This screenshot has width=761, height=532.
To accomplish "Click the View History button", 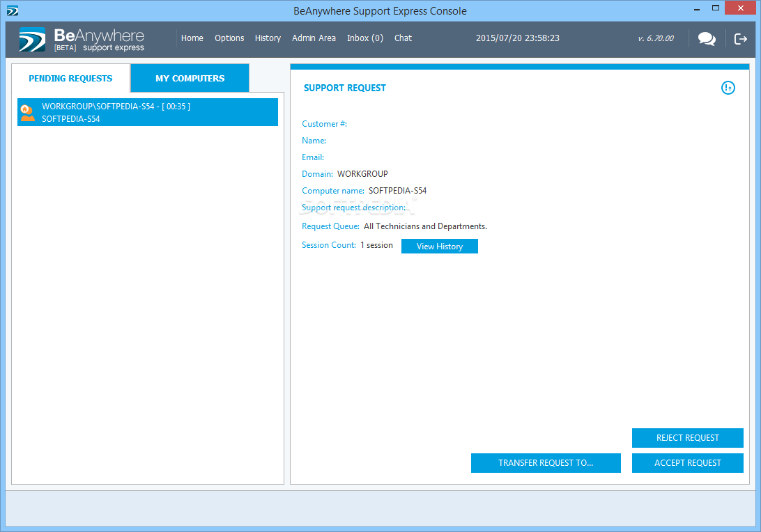I will click(x=440, y=246).
